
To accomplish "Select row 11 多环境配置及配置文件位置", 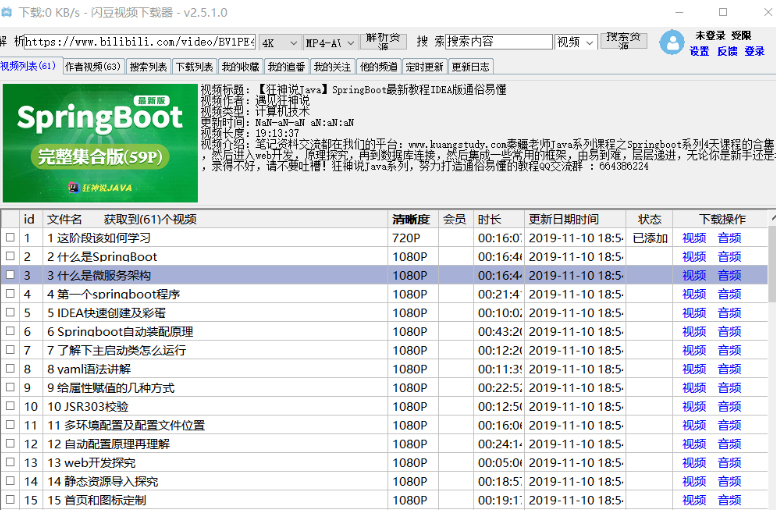I will [x=384, y=425].
